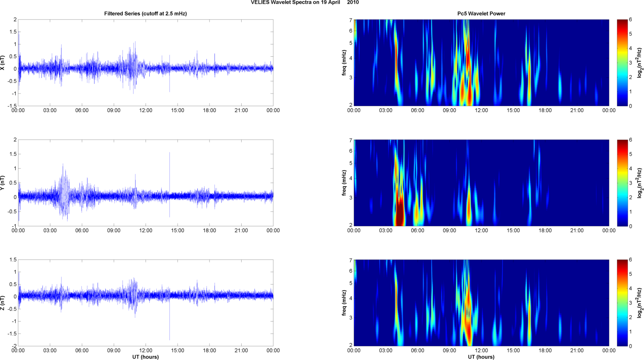
Task: Click the 18:00 tick under Z time series
Action: point(209,350)
